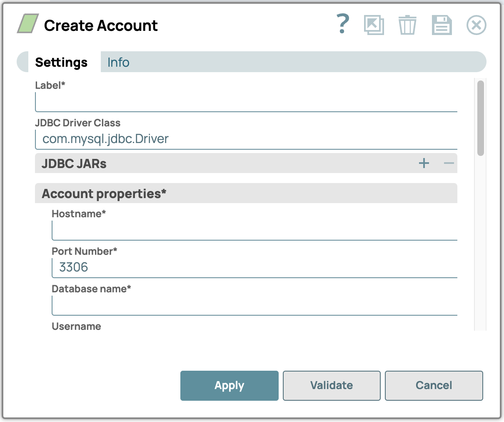This screenshot has height=422, width=504.
Task: Click the Account properties section header
Action: point(246,193)
